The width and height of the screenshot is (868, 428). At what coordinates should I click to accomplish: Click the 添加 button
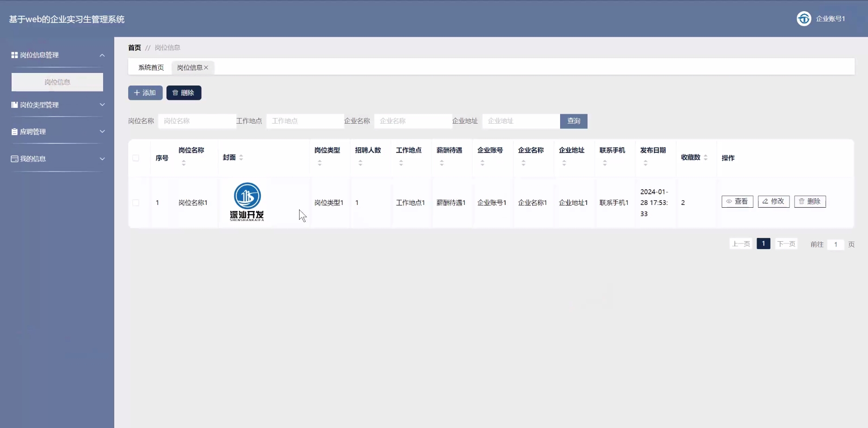(145, 93)
